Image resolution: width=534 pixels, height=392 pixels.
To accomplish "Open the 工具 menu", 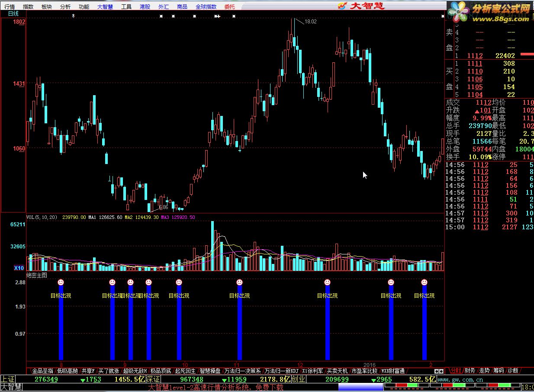I will pos(126,6).
